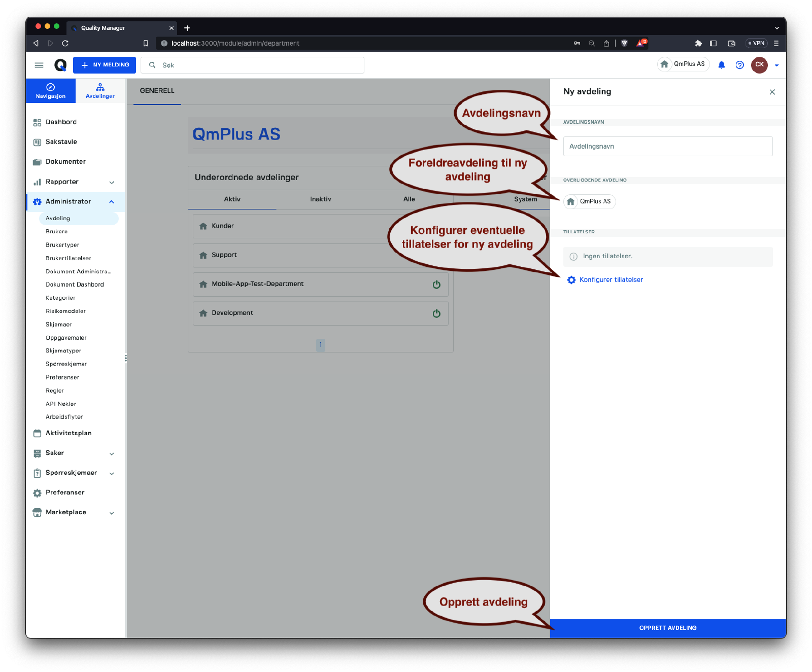The height and width of the screenshot is (672, 812).
Task: Close the Ny avdeling panel
Action: 772,92
